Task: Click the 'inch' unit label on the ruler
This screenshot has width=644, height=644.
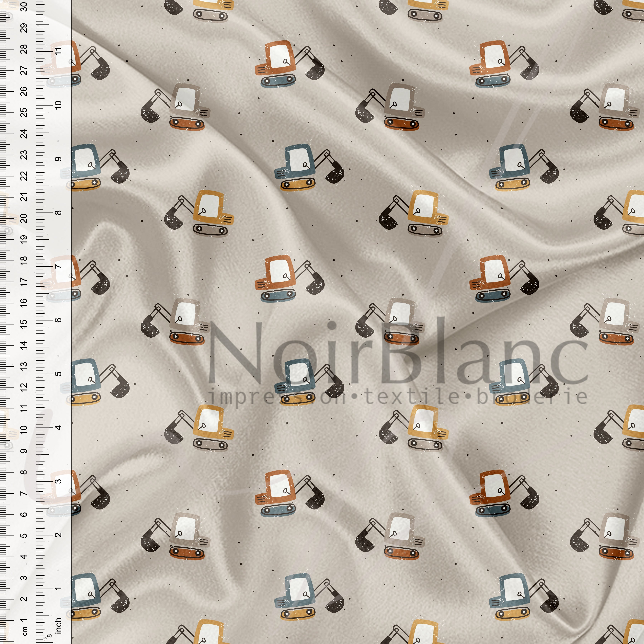Action: [x=59, y=626]
